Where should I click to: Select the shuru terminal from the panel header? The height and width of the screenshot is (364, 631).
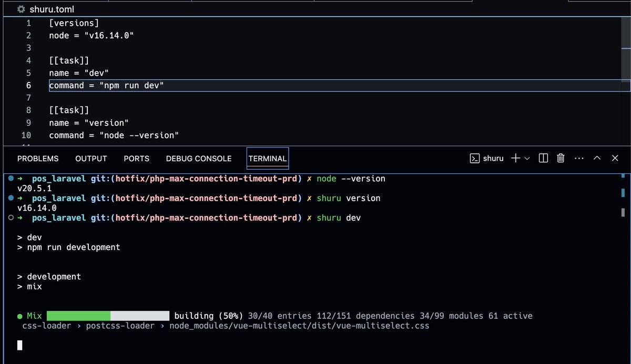tap(493, 158)
